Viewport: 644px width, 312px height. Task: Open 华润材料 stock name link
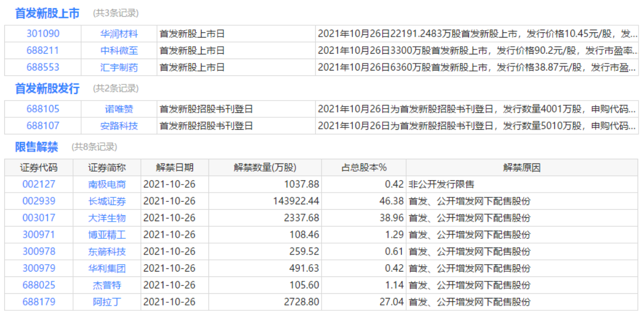[119, 34]
